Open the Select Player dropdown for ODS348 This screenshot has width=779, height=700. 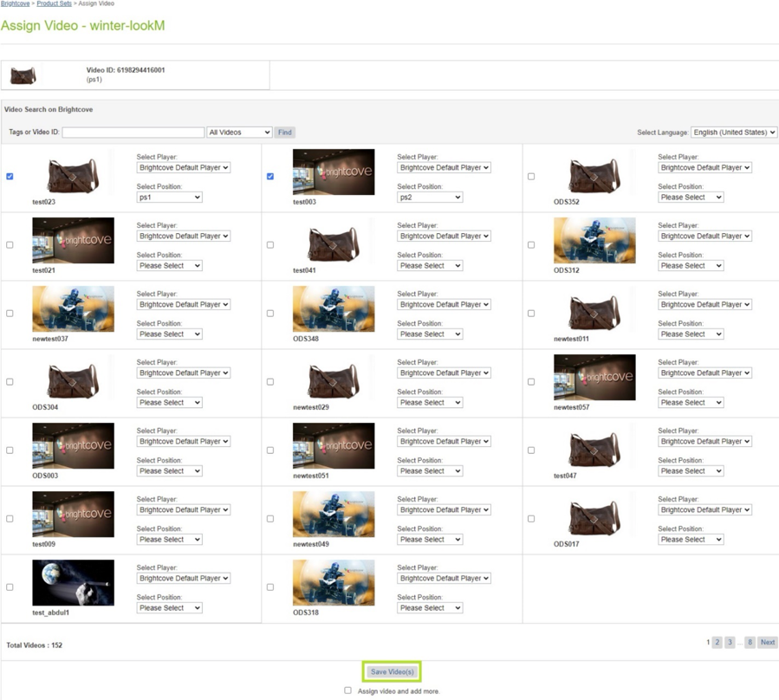tap(444, 304)
